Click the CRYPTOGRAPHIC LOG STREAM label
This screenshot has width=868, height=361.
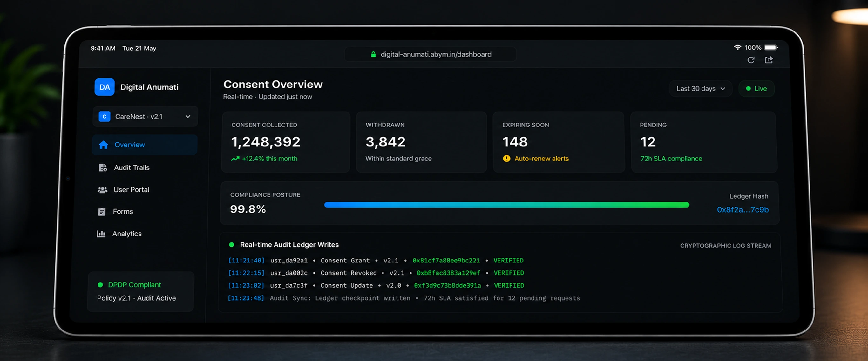pos(725,246)
